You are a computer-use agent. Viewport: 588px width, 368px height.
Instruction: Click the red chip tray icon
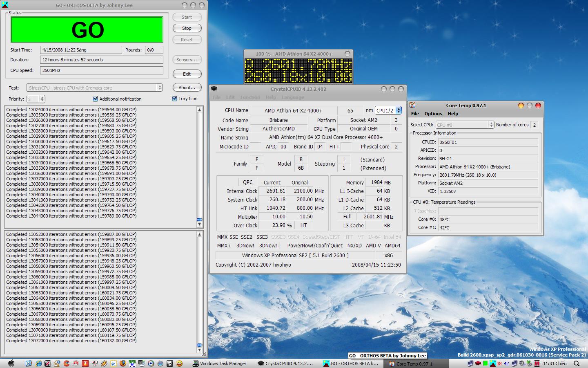point(478,363)
